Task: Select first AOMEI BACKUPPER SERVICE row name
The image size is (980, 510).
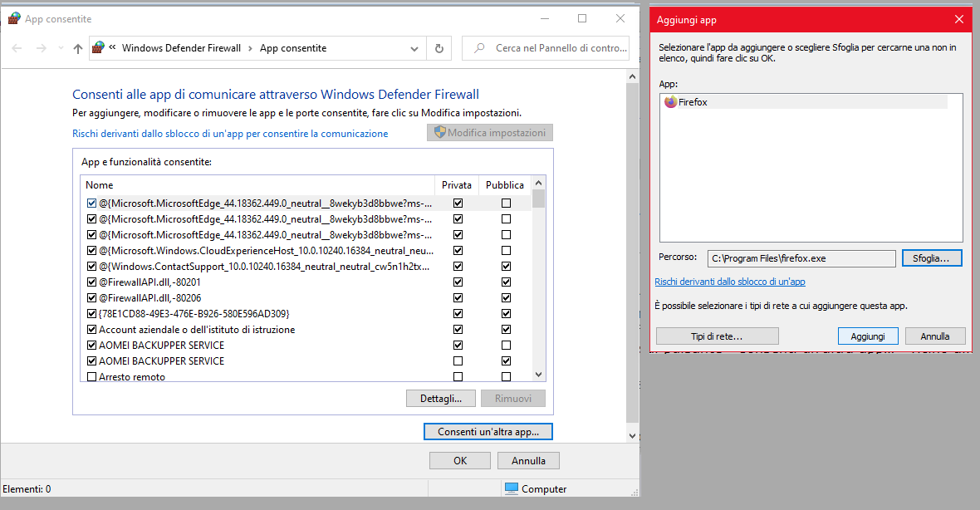Action: coord(161,345)
